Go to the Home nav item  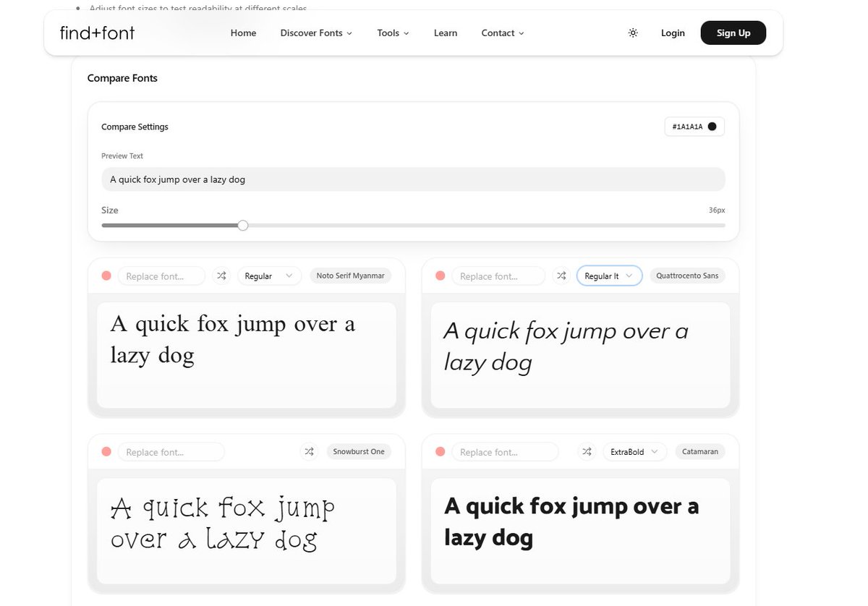(x=243, y=33)
